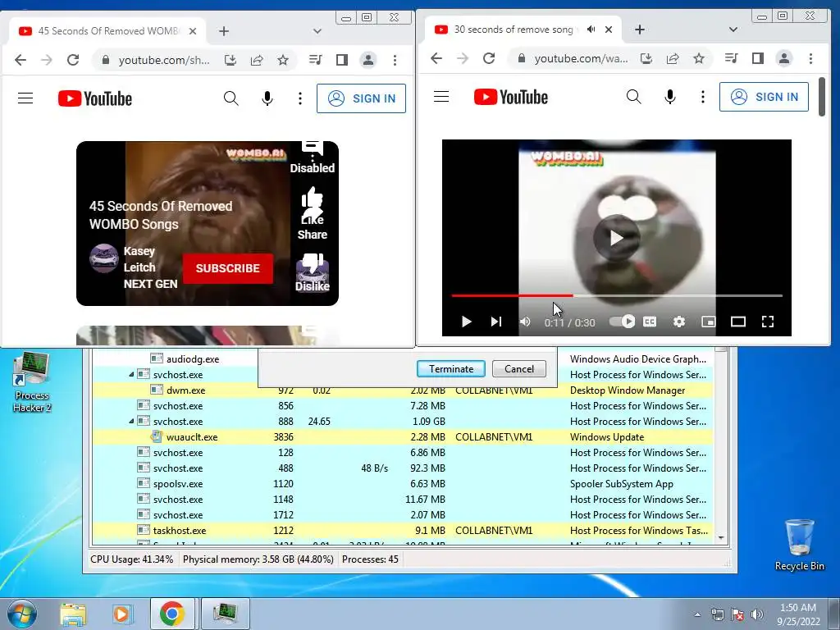Image resolution: width=840 pixels, height=630 pixels.
Task: Open the tab search dropdown in the right Chrome window
Action: (733, 30)
